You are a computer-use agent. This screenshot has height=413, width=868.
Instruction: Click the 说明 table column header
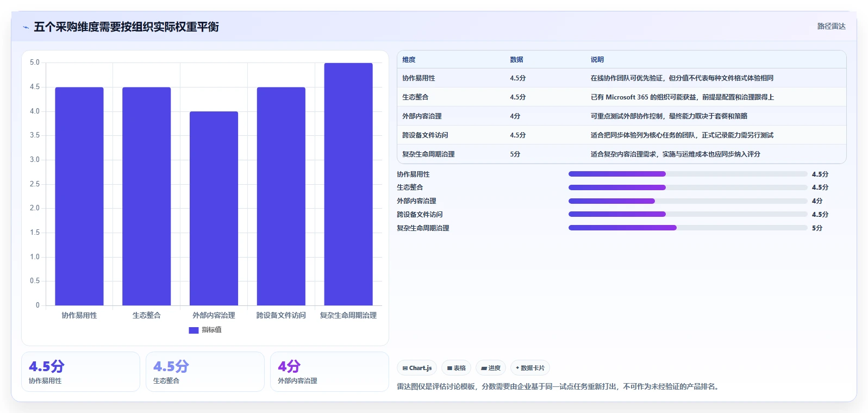point(597,60)
